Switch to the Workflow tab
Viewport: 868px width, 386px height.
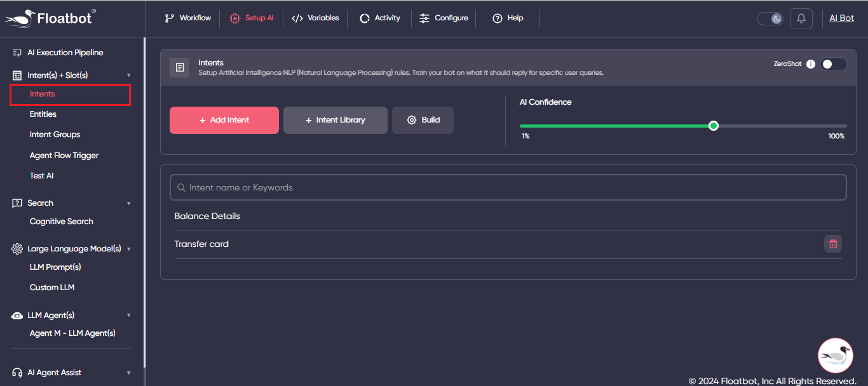(x=187, y=18)
